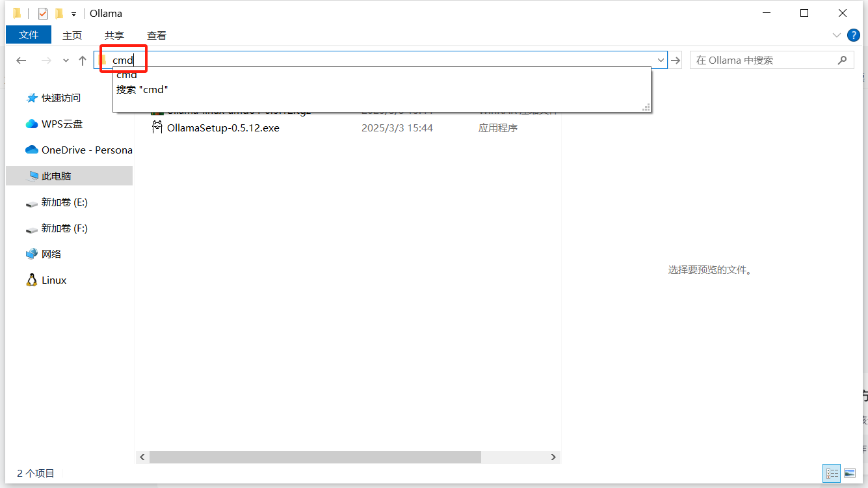Select the OllamaSetup-0.5.12.exe file
Viewport: 868px width, 488px height.
[223, 128]
